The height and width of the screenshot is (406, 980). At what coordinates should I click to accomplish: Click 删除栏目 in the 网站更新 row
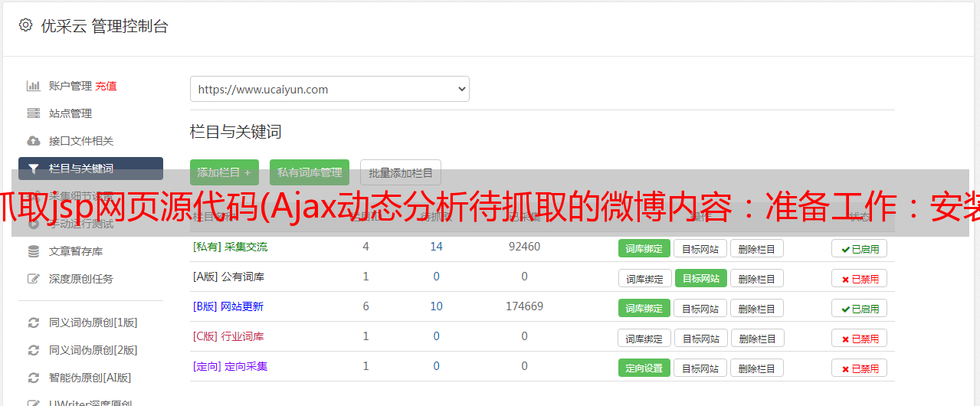click(756, 308)
